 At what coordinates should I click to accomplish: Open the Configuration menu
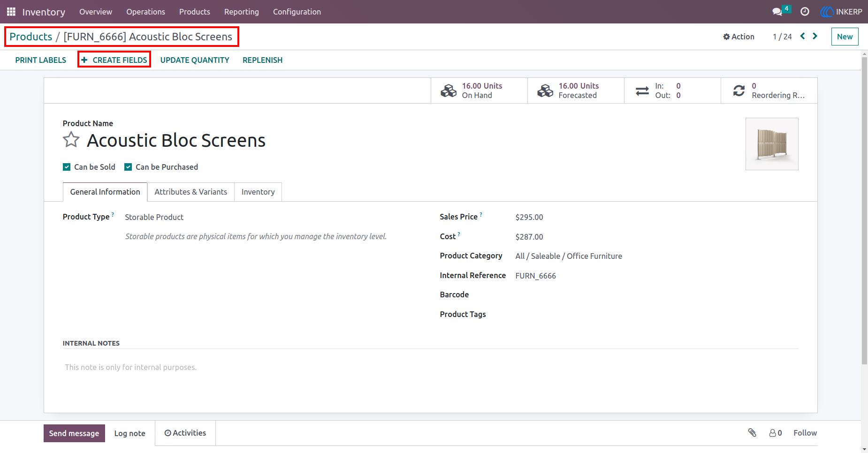click(297, 12)
